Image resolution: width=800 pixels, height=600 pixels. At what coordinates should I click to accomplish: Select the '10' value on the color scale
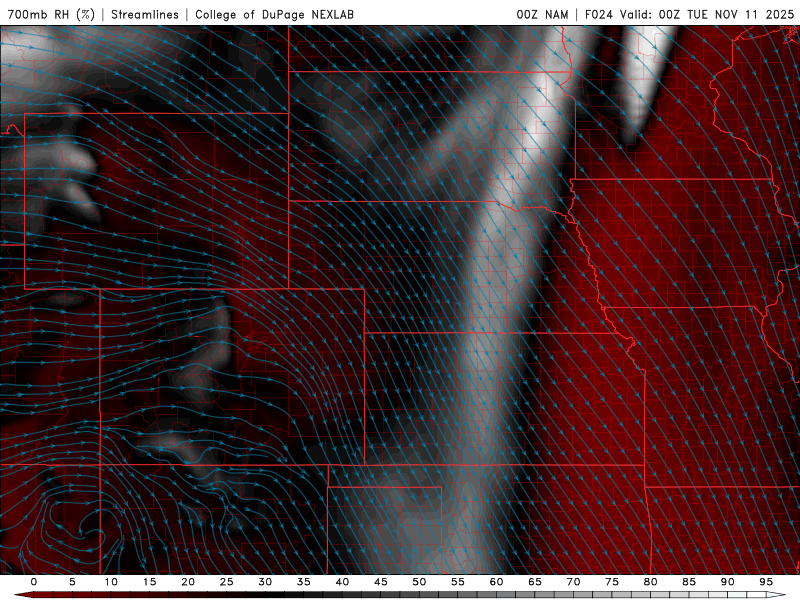111,582
